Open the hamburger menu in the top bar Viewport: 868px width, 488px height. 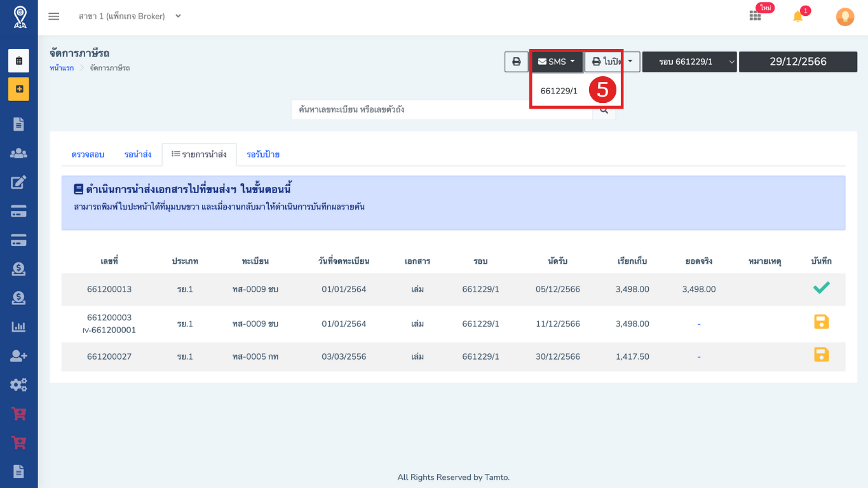(54, 17)
